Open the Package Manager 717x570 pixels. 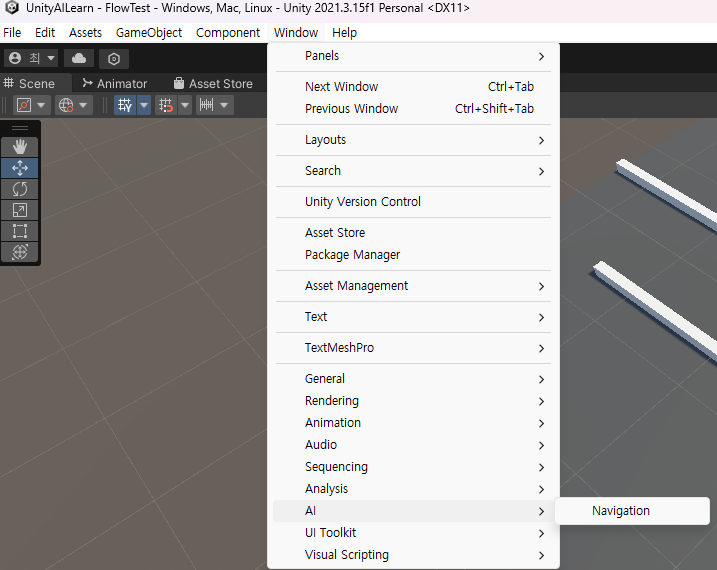point(413,255)
